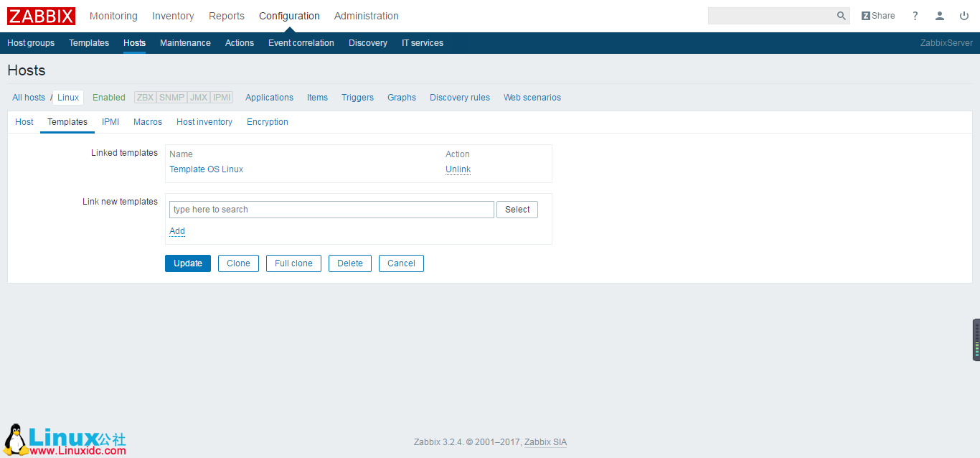Full clone this host
Image resolution: width=980 pixels, height=458 pixels.
[293, 263]
